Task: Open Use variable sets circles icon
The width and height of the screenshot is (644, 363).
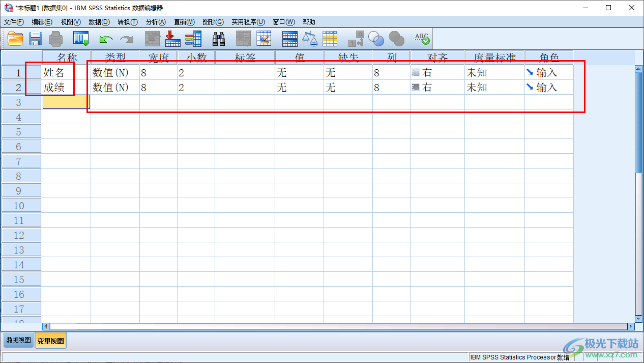Action: coord(376,39)
